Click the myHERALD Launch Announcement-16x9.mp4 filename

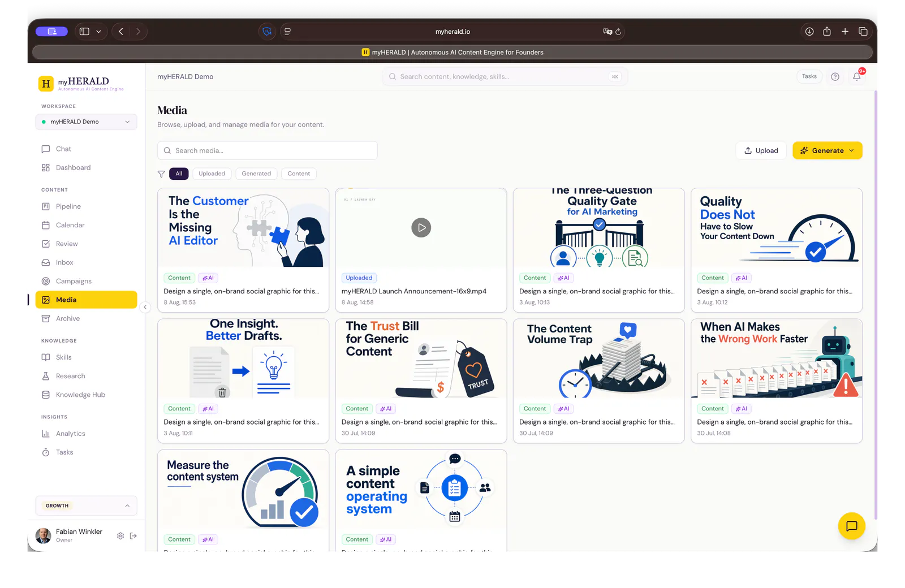(x=414, y=291)
